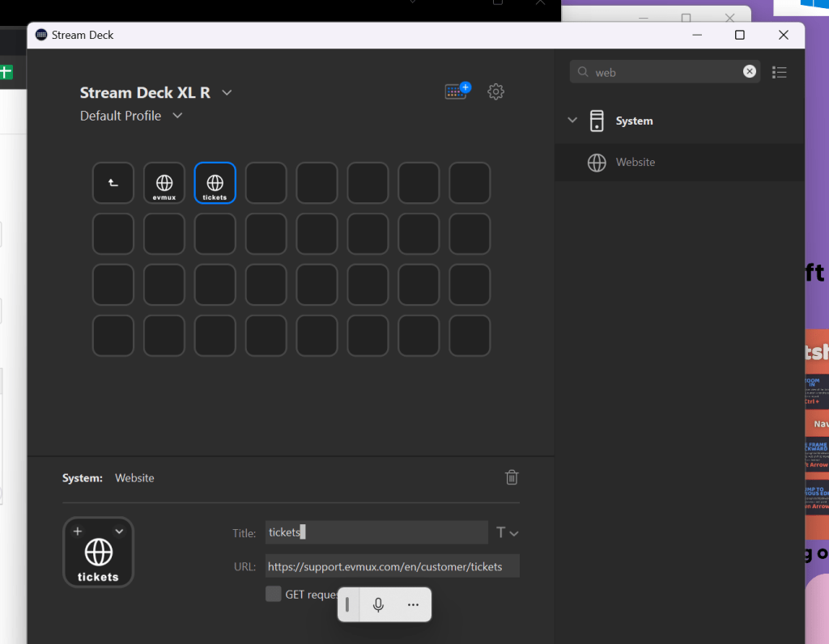This screenshot has height=644, width=829.
Task: Start dictation with microphone button
Action: pyautogui.click(x=378, y=604)
